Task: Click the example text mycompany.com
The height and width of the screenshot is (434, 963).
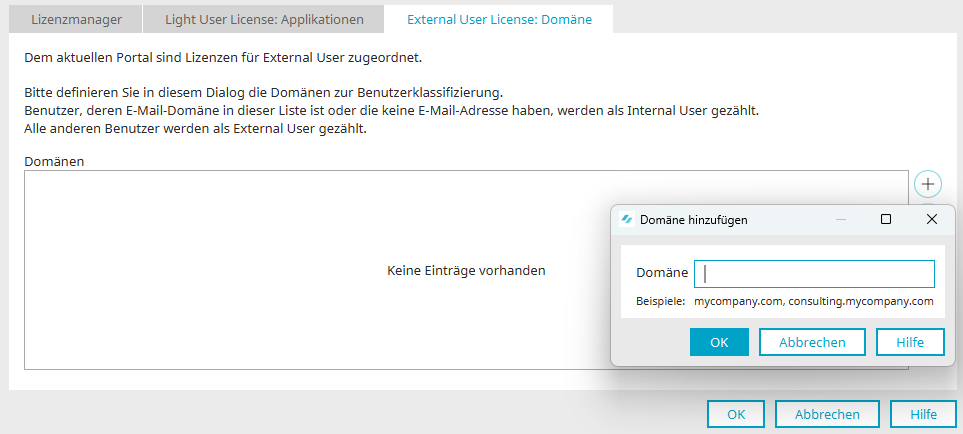Action: [x=739, y=301]
